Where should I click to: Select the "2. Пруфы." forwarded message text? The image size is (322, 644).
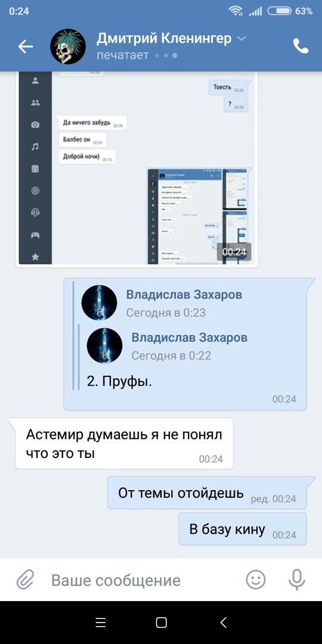(119, 382)
